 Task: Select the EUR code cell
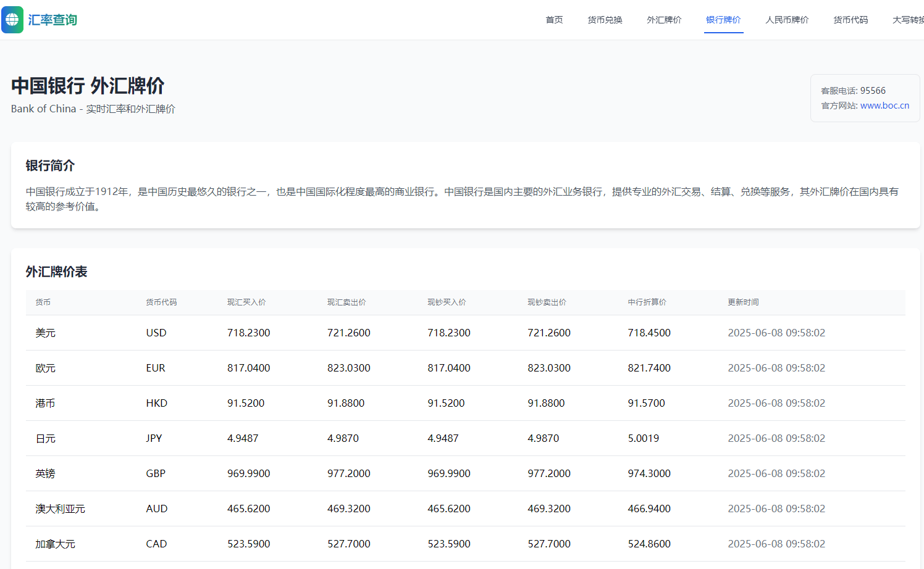point(156,368)
